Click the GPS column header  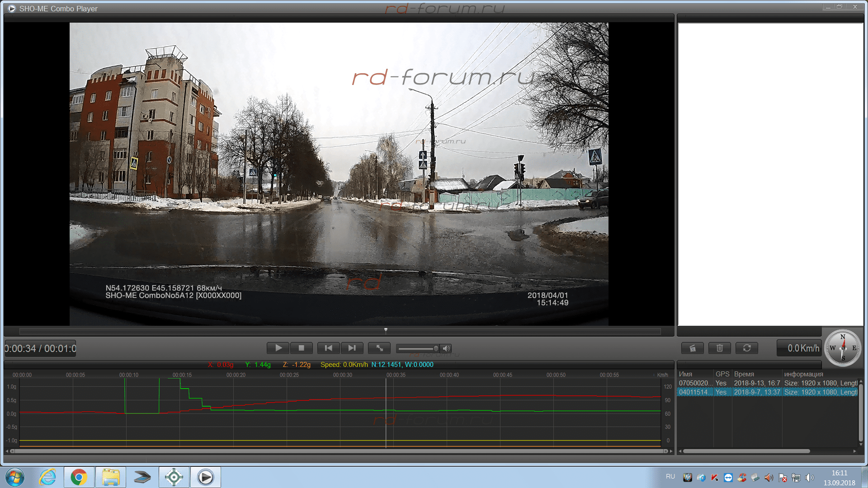tap(722, 374)
